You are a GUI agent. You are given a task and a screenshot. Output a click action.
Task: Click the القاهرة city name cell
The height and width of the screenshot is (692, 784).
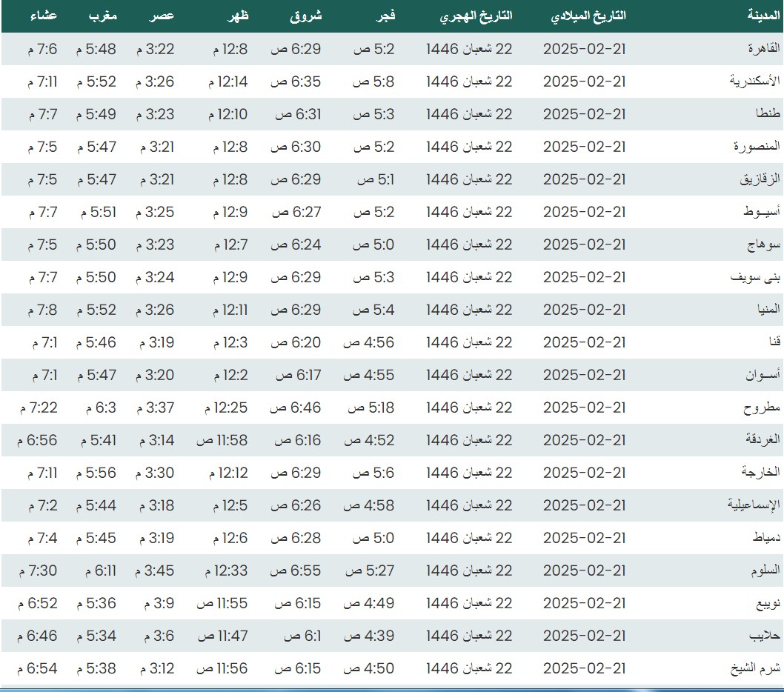[x=764, y=49]
